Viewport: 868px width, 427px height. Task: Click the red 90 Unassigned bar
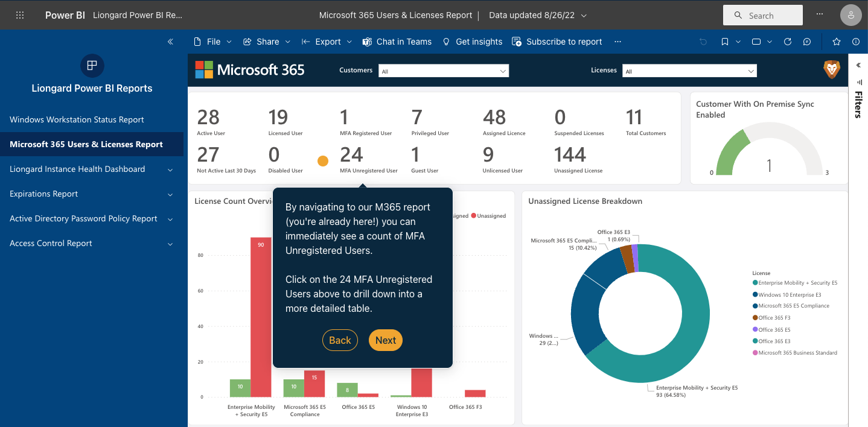click(x=261, y=317)
